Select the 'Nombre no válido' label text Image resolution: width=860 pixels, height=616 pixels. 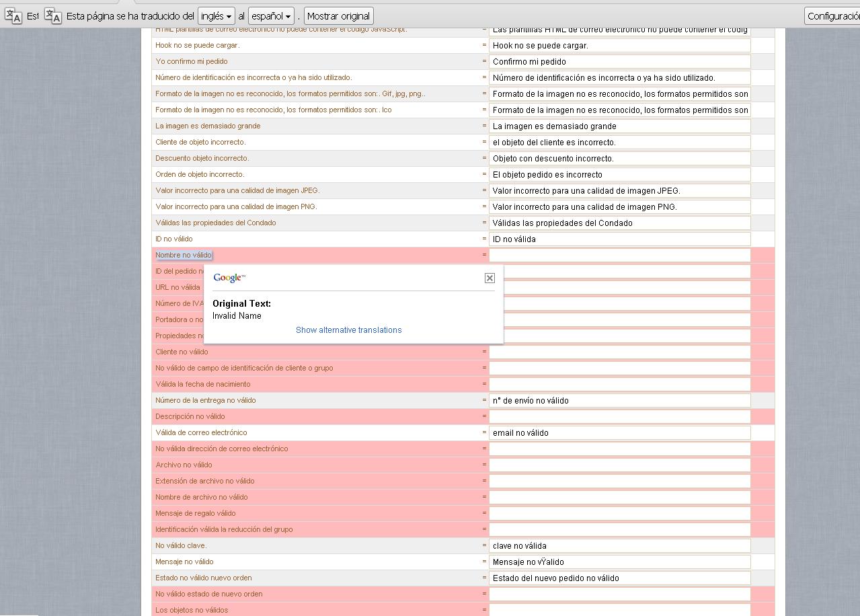[x=184, y=255]
